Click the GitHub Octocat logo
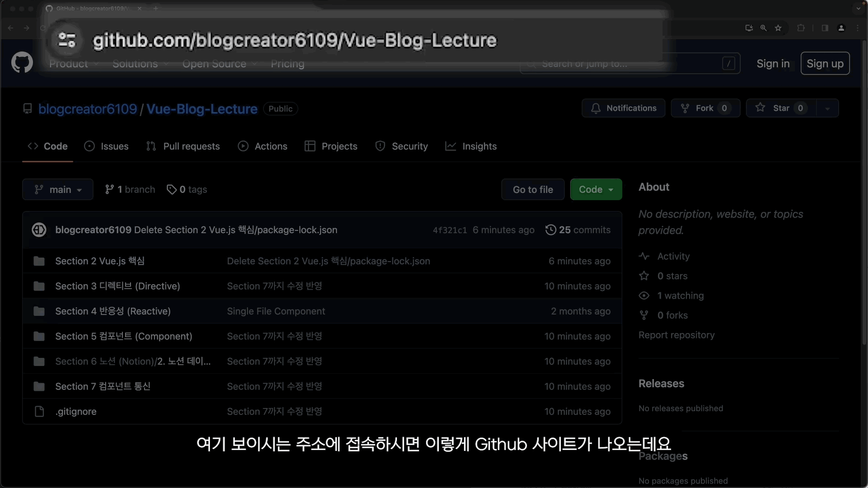Viewport: 868px width, 488px height. click(22, 63)
